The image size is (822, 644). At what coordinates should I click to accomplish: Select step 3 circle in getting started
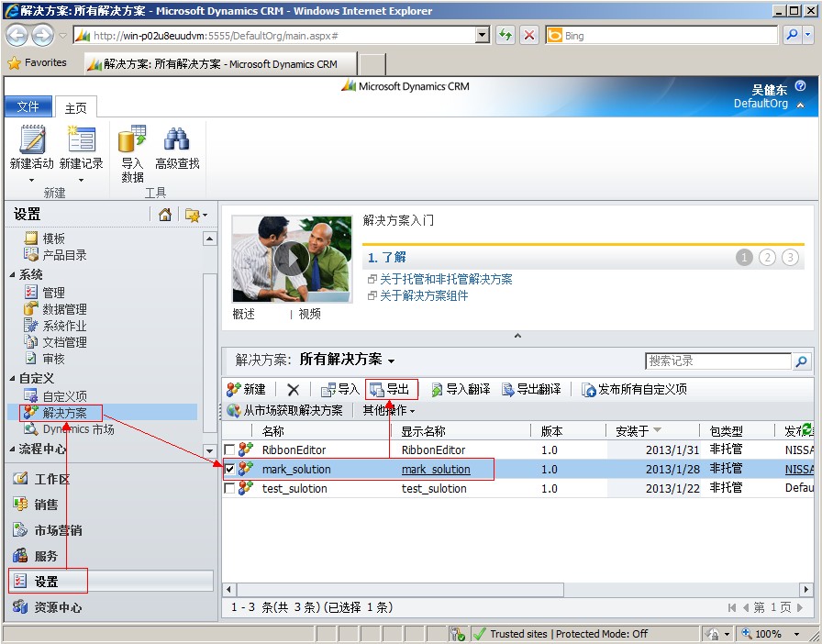pos(790,258)
